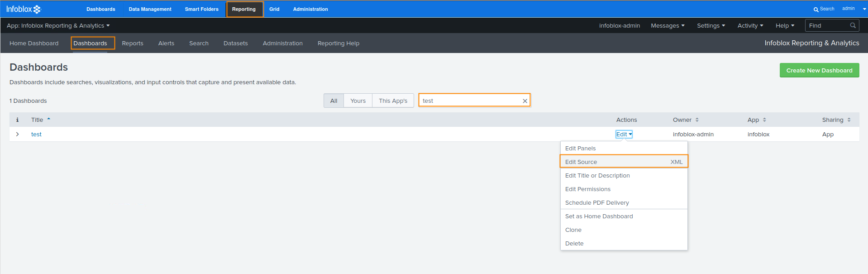Select the Yours filter toggle
This screenshot has height=274, width=868.
[358, 101]
